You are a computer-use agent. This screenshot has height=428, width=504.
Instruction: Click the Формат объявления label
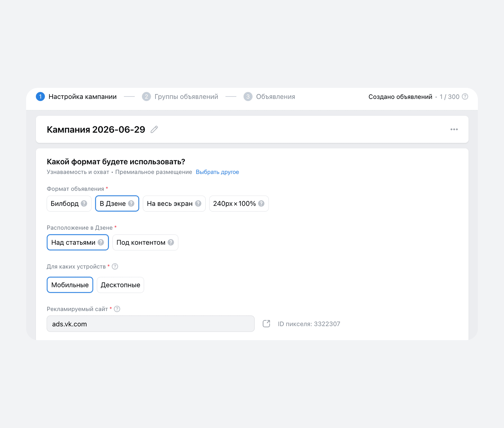(75, 189)
